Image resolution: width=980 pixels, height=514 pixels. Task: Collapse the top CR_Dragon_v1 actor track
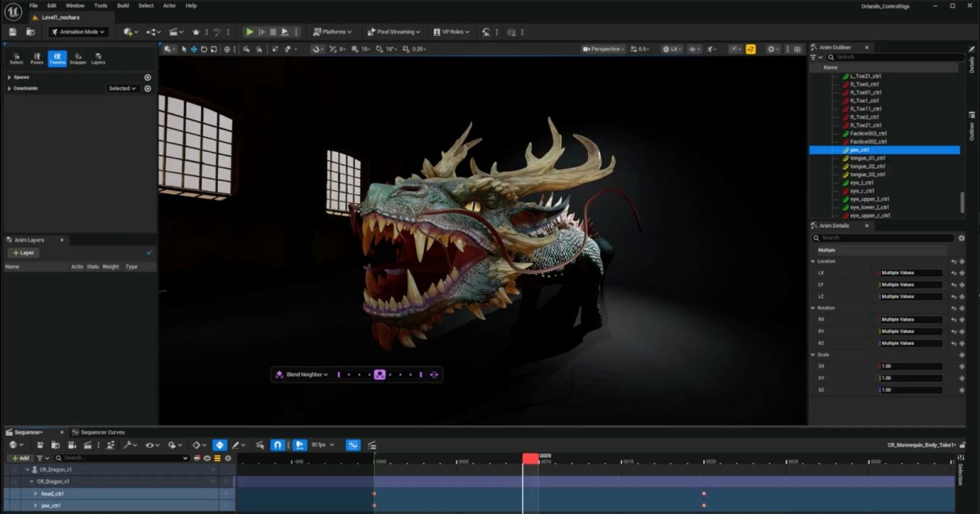[27, 470]
